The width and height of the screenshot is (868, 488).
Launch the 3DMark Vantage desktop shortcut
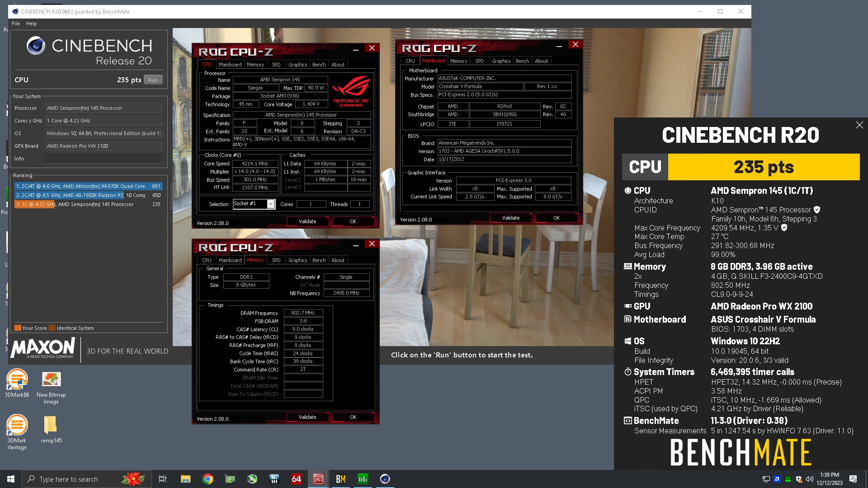17,432
